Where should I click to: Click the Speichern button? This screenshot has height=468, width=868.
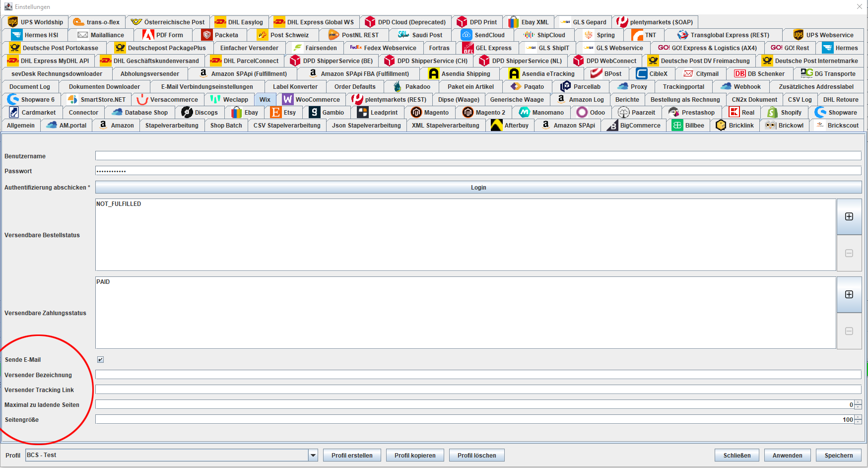[x=839, y=455]
